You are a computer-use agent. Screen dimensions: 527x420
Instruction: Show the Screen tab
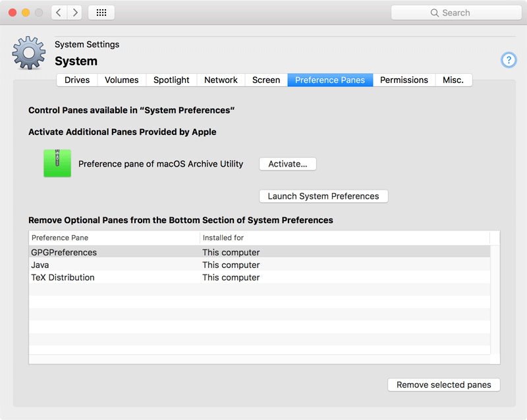pyautogui.click(x=266, y=80)
